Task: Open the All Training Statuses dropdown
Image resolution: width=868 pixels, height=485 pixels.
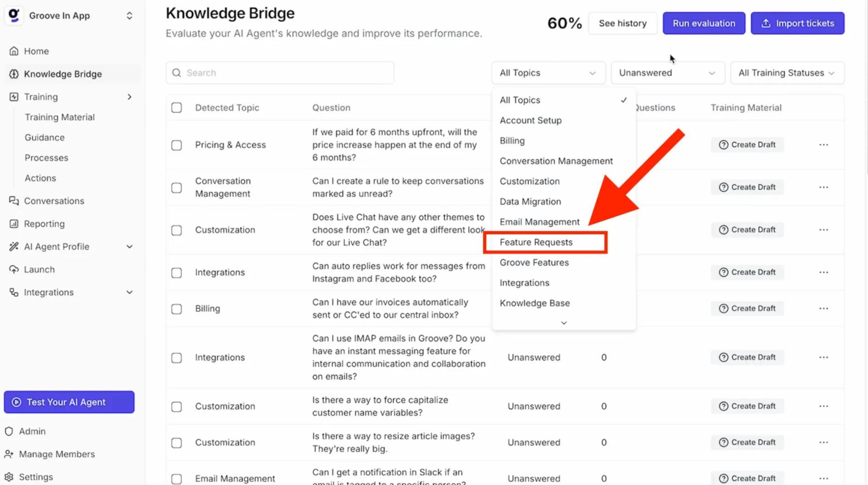Action: click(x=787, y=73)
